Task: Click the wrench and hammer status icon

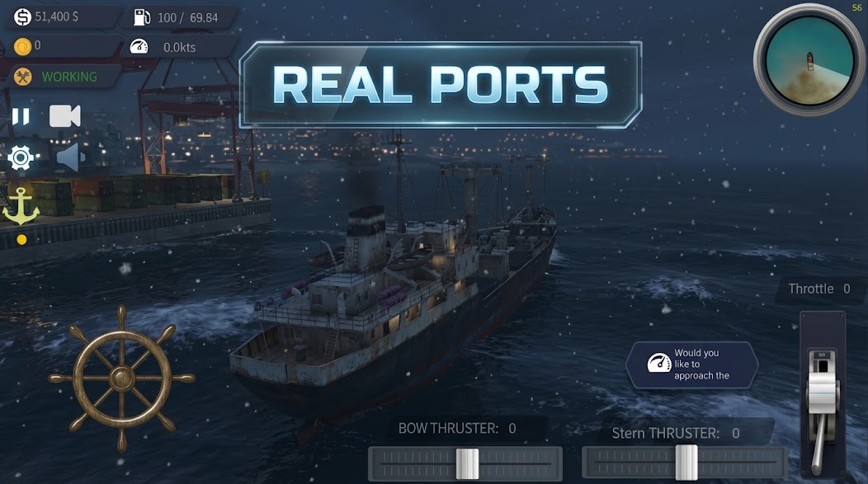Action: pos(23,77)
